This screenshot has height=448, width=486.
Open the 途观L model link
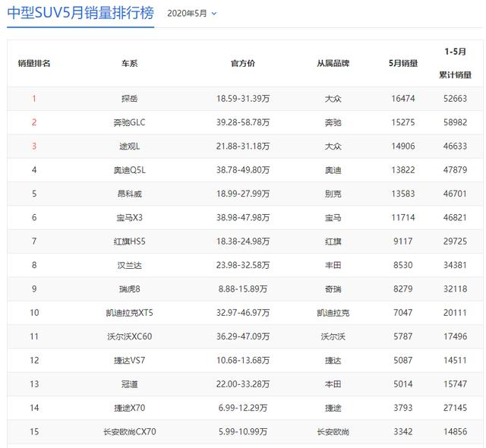point(130,147)
